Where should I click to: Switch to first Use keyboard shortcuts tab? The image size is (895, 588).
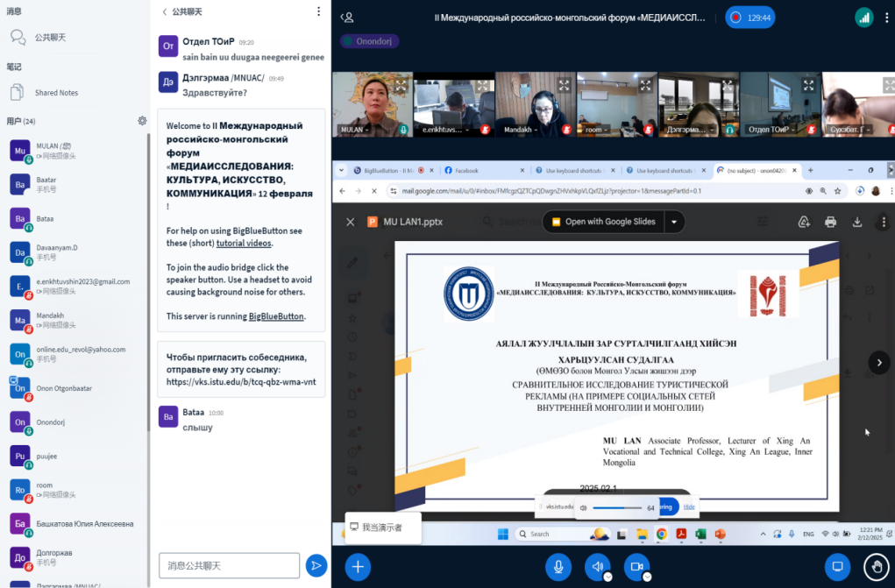coord(573,170)
